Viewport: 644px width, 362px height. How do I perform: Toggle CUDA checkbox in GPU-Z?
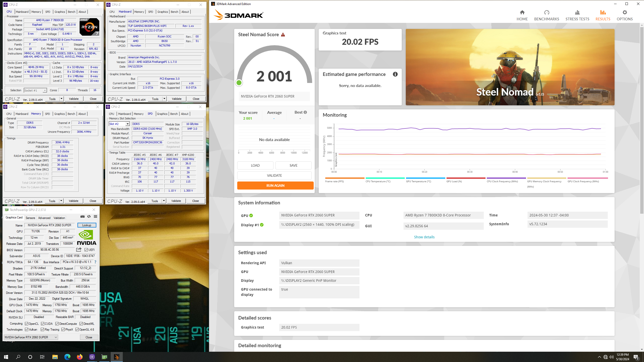(43, 324)
